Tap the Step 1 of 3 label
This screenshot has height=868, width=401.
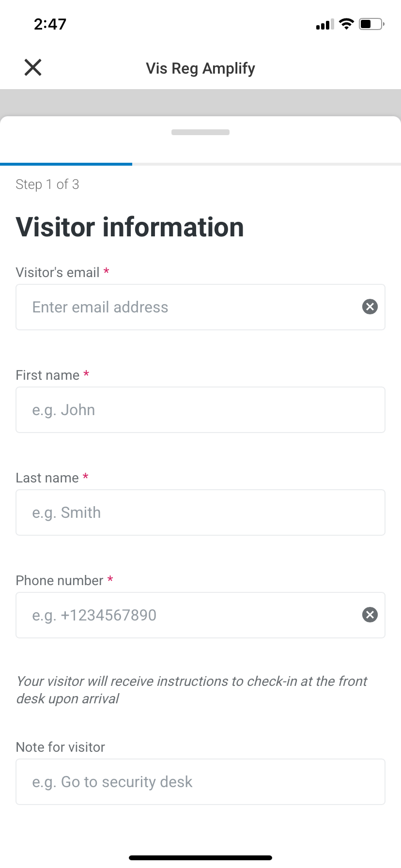coord(47,185)
